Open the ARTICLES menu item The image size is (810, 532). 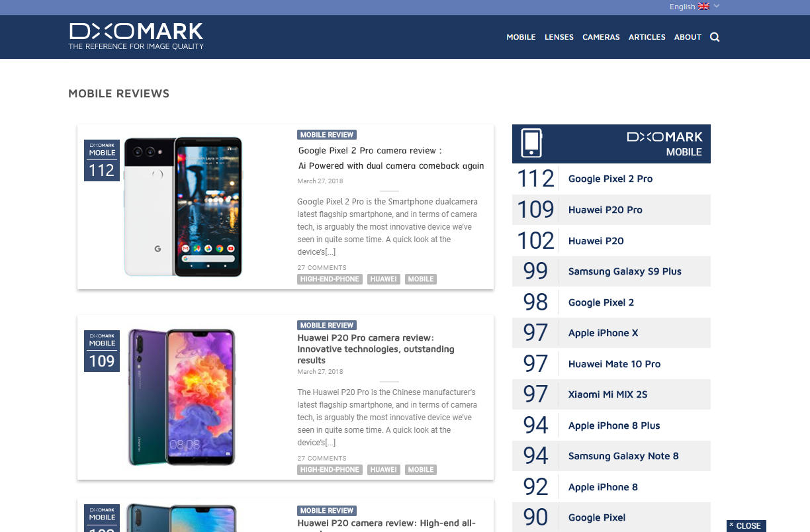[x=647, y=37]
